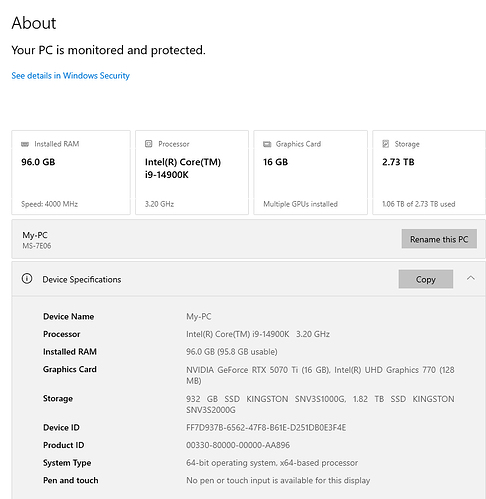Screen dimensions: 486x499
Task: Click the System Type label
Action: click(67, 463)
